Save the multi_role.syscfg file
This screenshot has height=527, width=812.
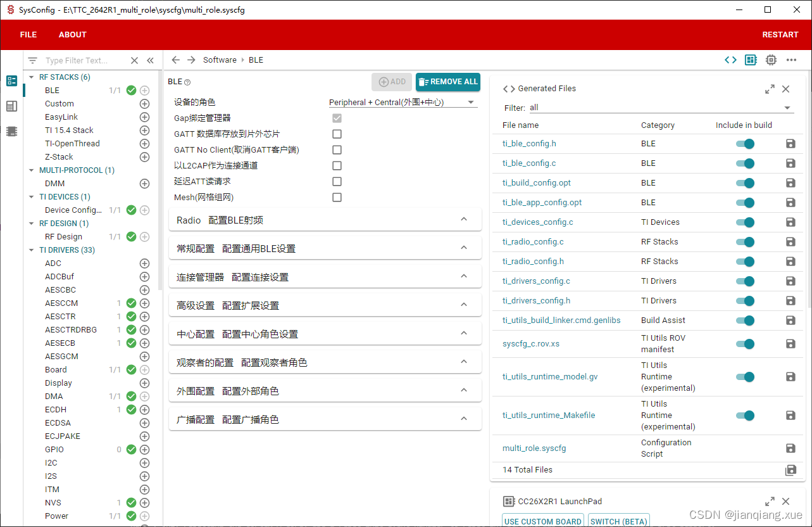(x=790, y=448)
